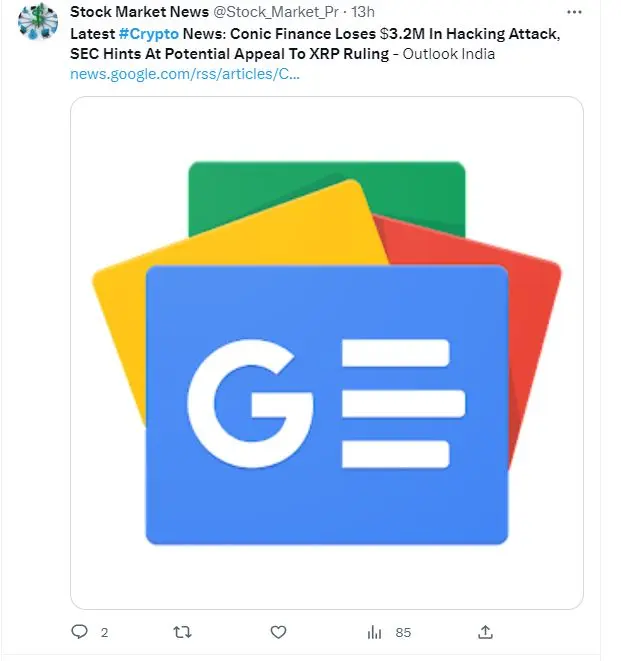Retweet this post with the retweet icon
The image size is (621, 661).
(x=181, y=632)
